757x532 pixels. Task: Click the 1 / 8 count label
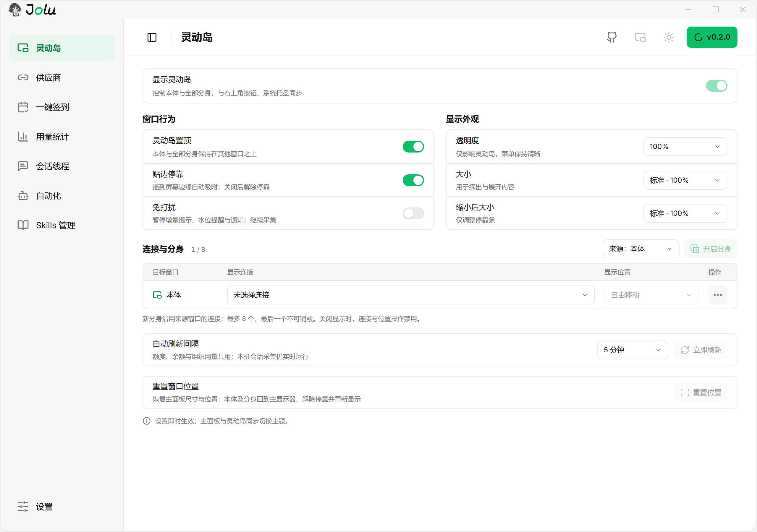[x=198, y=249]
